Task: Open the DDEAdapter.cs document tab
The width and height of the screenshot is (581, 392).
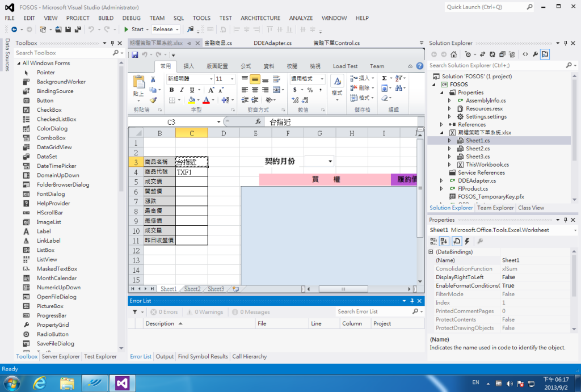Action: 273,43
